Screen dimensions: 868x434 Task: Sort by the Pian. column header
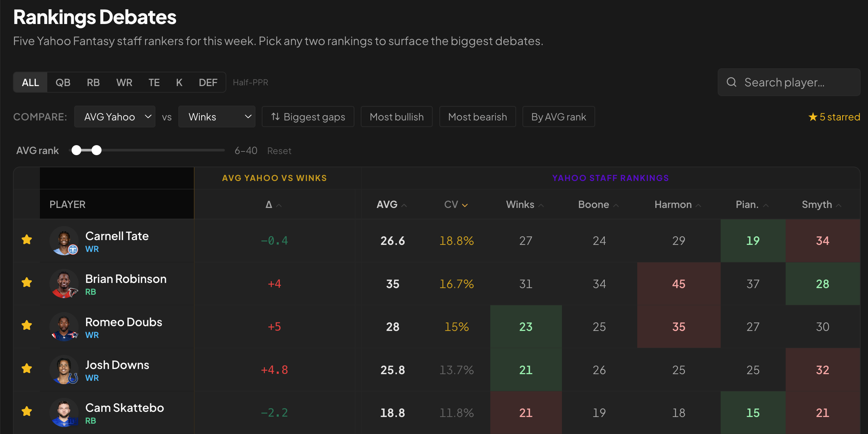coord(752,205)
